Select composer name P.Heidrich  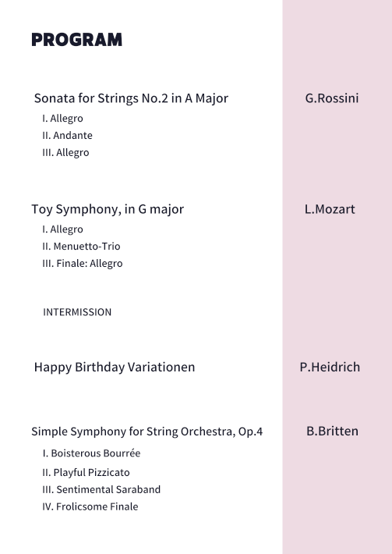pyautogui.click(x=330, y=367)
